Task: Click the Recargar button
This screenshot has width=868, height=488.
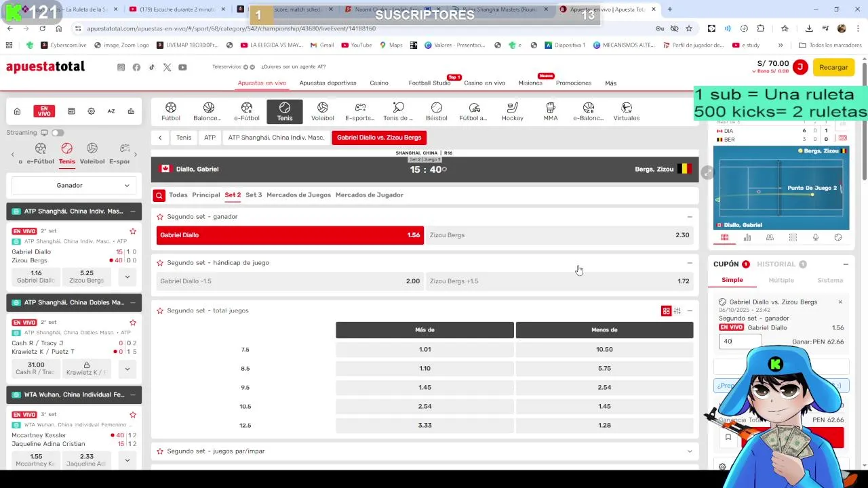Action: [833, 67]
